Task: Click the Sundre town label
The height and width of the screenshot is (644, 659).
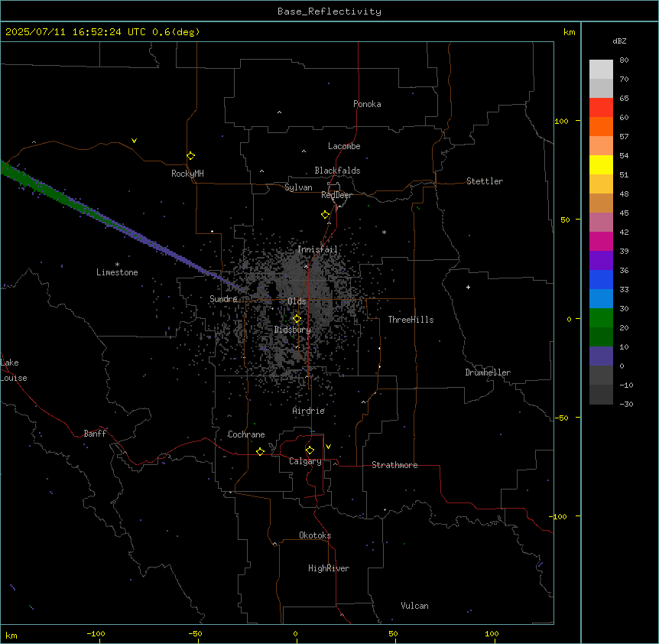Action: (x=223, y=299)
